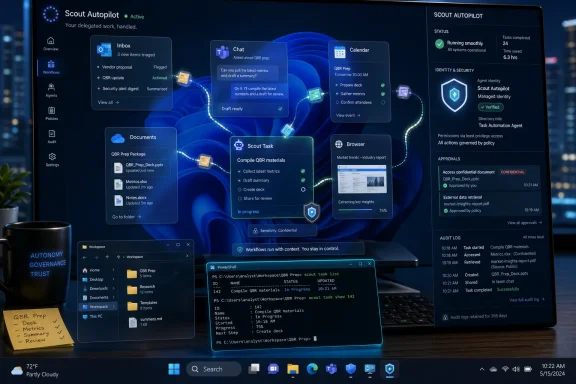
Task: Click the Verified badge under Managed identity
Action: pyautogui.click(x=490, y=107)
